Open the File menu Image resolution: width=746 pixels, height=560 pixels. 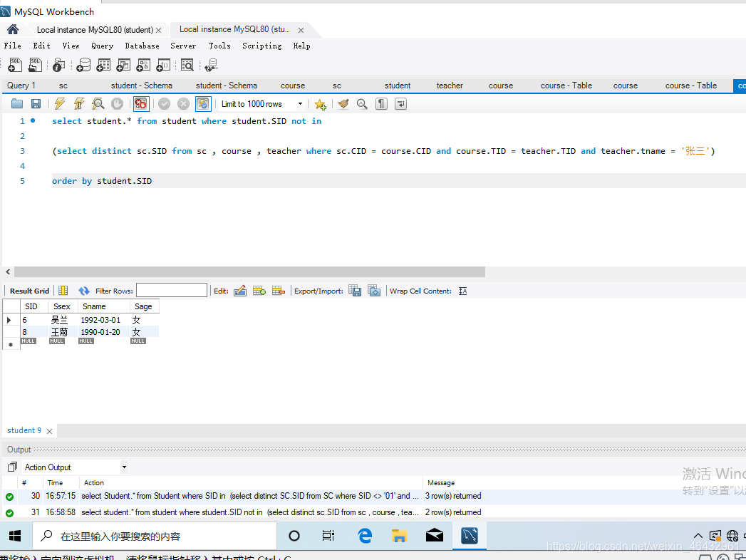click(x=12, y=46)
